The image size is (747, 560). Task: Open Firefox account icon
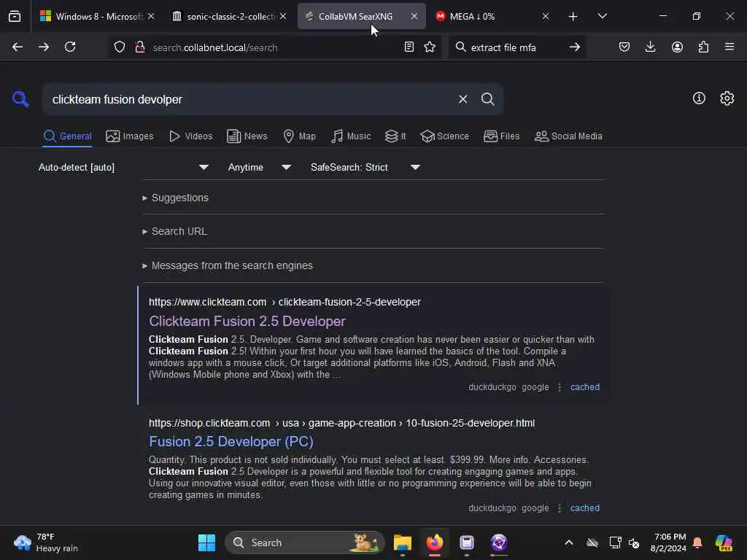coord(677,47)
